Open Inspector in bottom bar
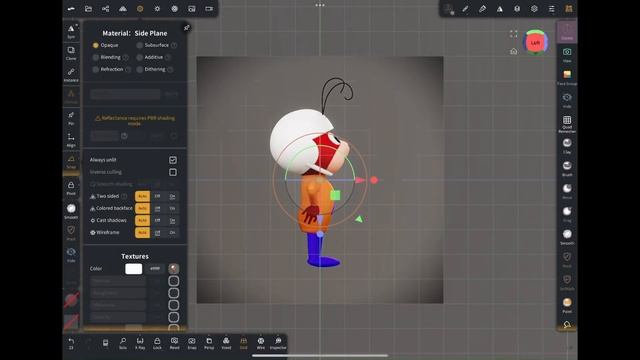 (278, 343)
